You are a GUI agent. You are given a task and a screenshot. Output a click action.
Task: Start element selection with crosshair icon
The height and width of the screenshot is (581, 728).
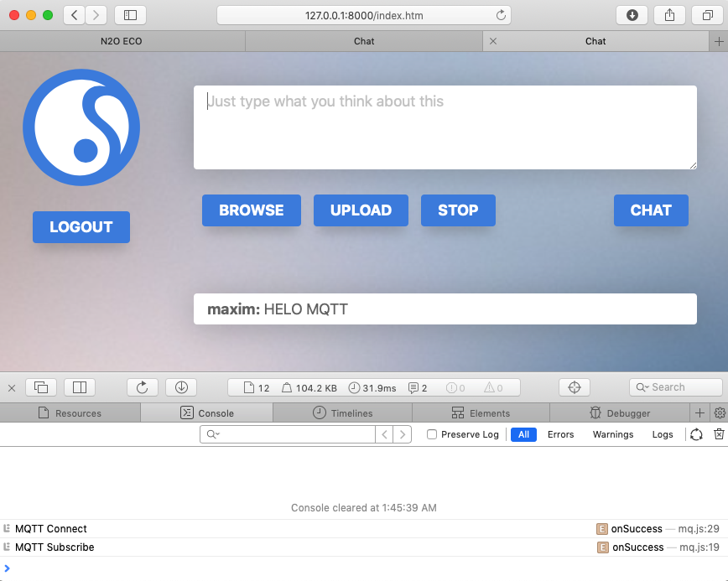click(575, 387)
